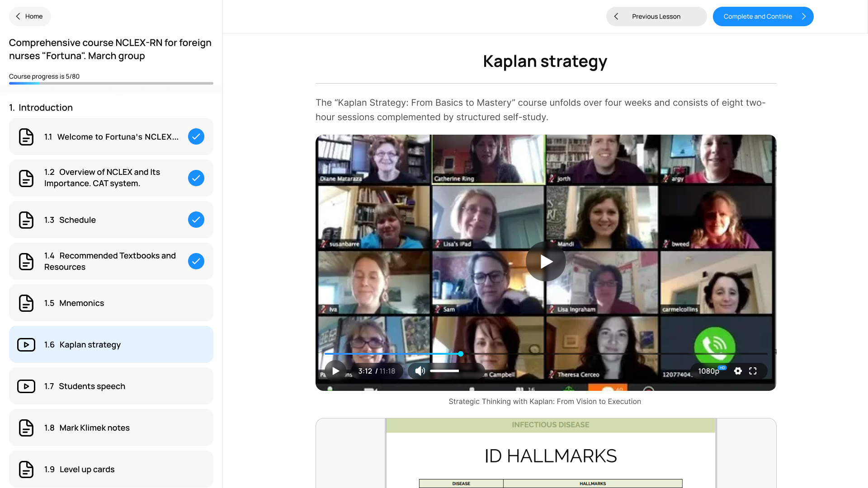Toggle the checkmark on Recommended Textbooks lesson
Image resolution: width=868 pixels, height=488 pixels.
click(196, 261)
